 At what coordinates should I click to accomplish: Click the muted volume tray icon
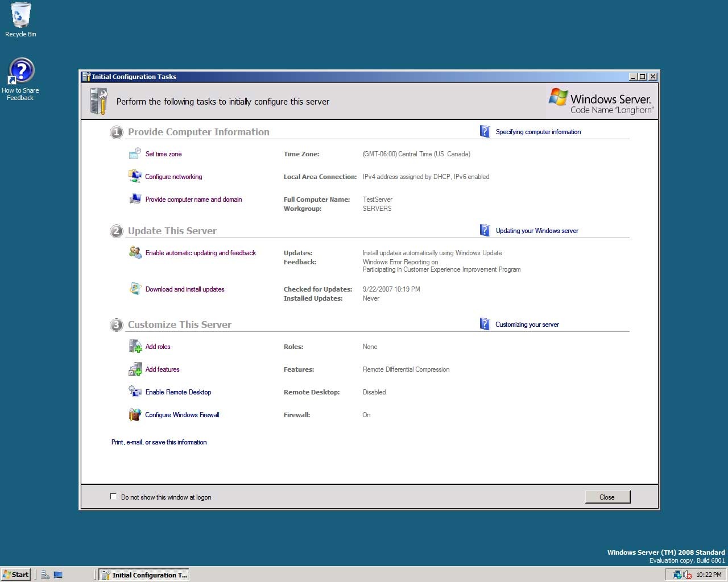click(688, 575)
